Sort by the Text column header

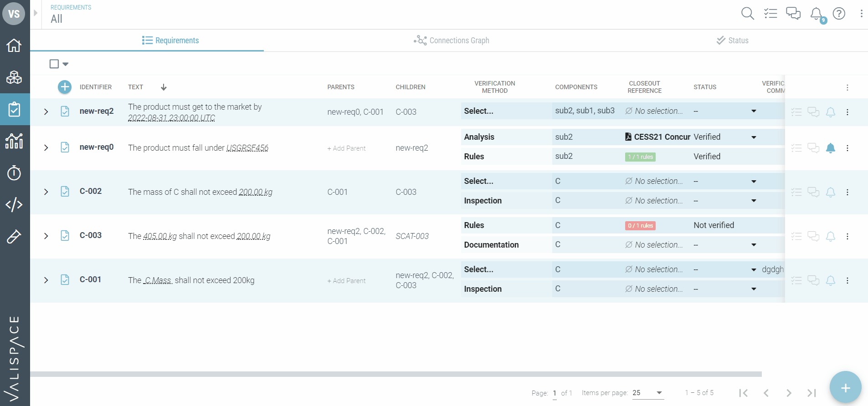tap(135, 87)
